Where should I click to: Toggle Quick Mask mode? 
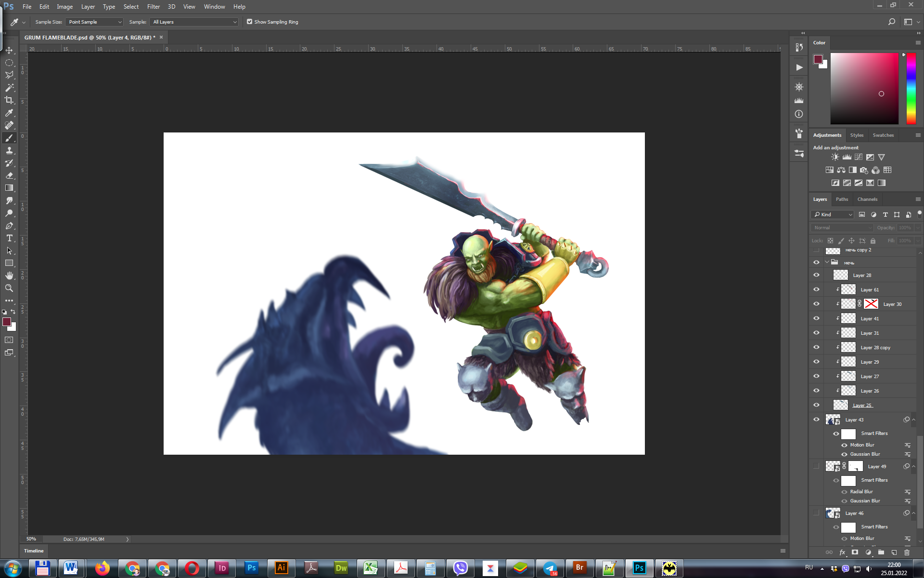tap(9, 340)
